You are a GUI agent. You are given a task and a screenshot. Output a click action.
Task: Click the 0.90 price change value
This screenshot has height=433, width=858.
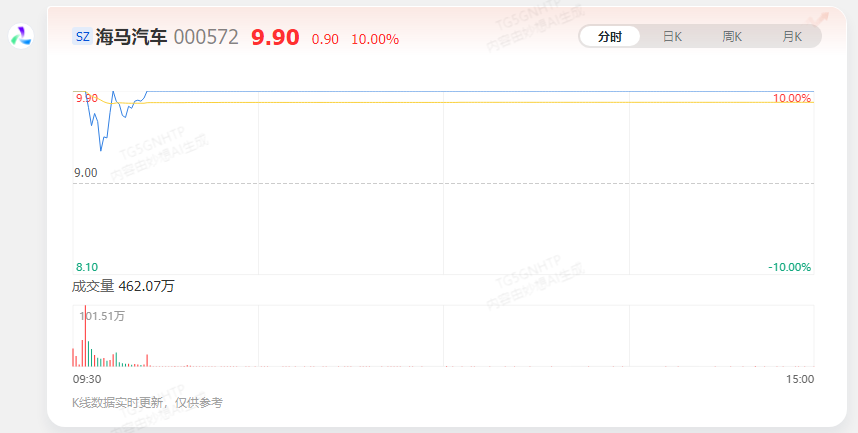click(x=325, y=39)
